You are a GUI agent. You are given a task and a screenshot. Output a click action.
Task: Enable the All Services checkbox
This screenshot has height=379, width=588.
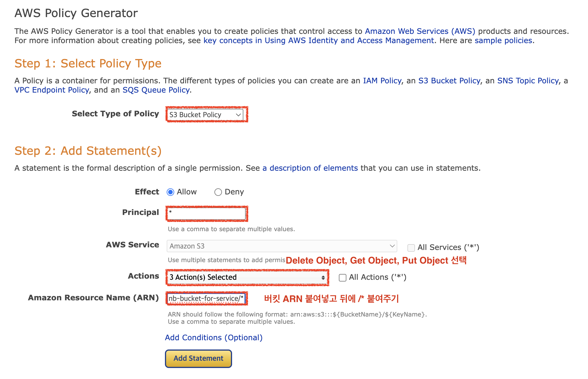[x=411, y=248]
